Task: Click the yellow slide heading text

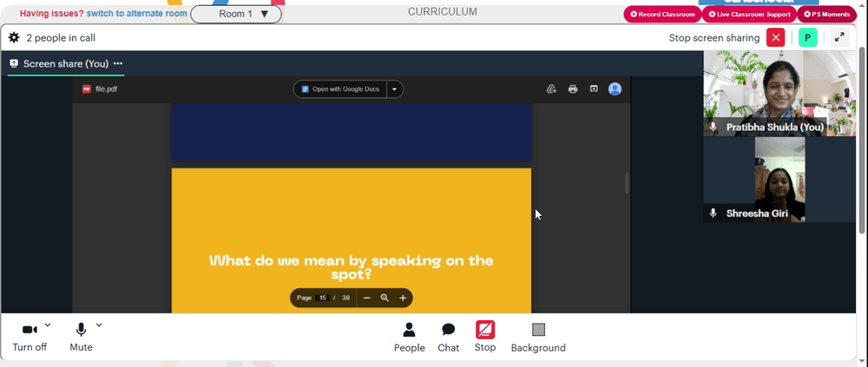Action: pyautogui.click(x=351, y=267)
